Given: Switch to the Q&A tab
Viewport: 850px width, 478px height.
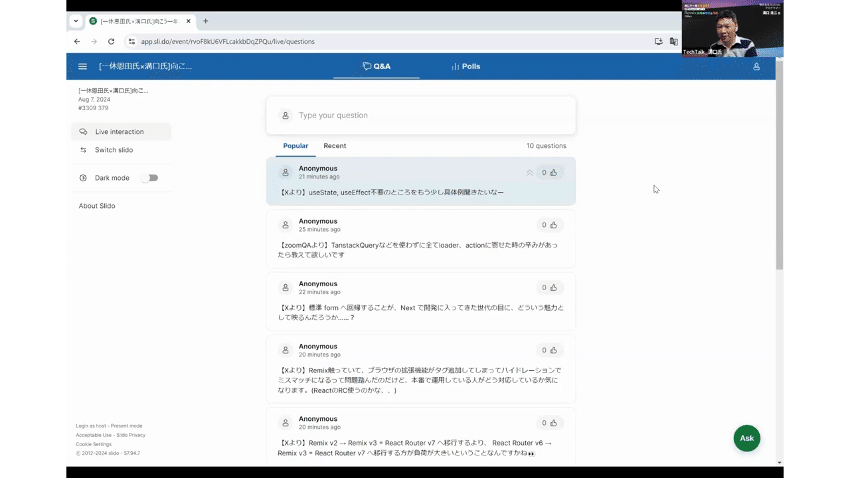Looking at the screenshot, I should (x=376, y=66).
